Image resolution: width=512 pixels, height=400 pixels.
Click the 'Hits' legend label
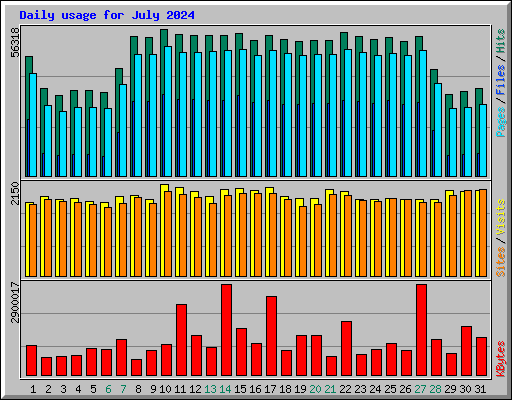(x=501, y=42)
